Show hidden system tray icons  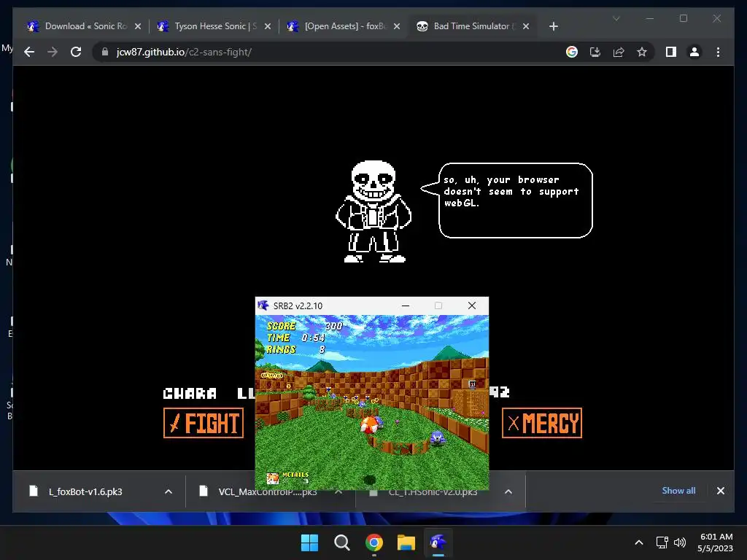coord(639,542)
